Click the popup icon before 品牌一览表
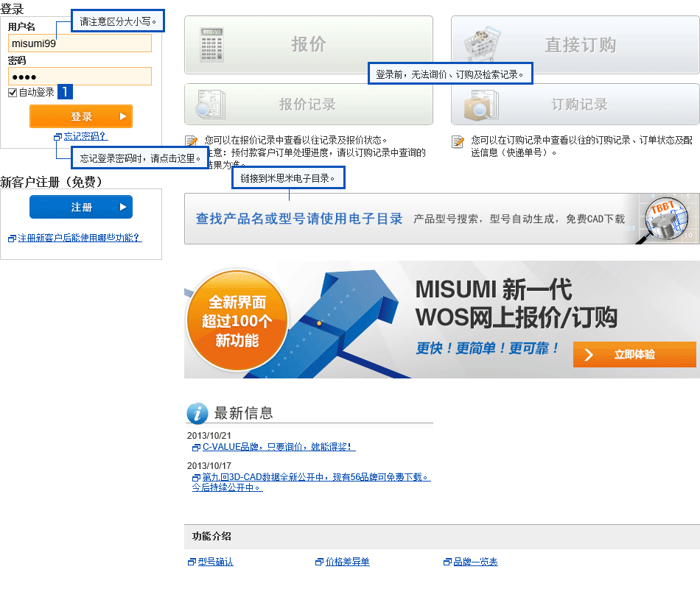The width and height of the screenshot is (700, 589). (447, 562)
